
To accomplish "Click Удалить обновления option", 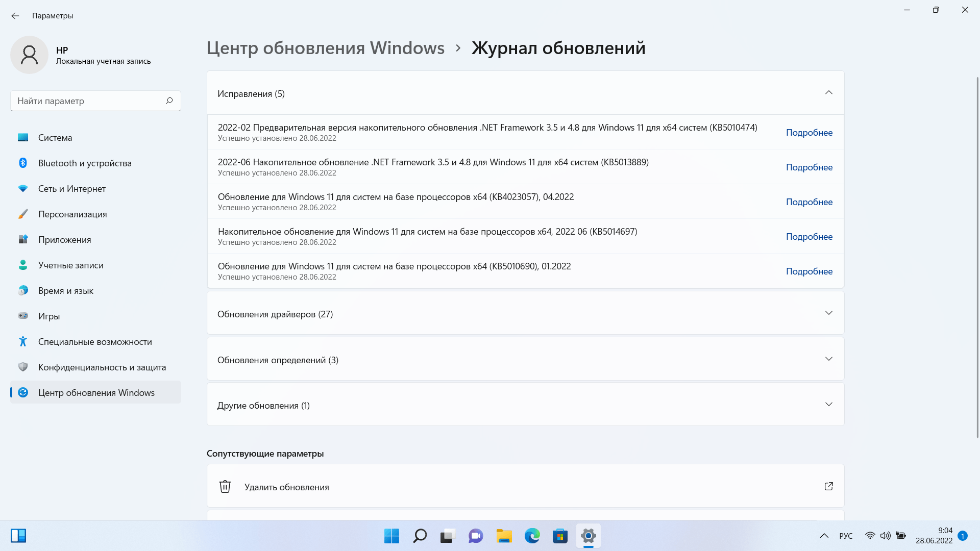I will click(525, 486).
